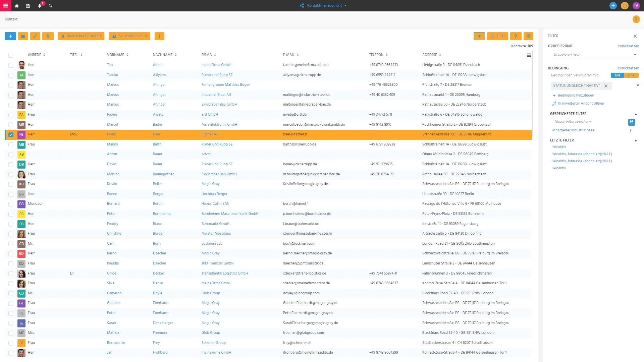The height and width of the screenshot is (362, 644).
Task: Open options for Mitarbeiter Industrial Steel filter
Action: coord(631,130)
